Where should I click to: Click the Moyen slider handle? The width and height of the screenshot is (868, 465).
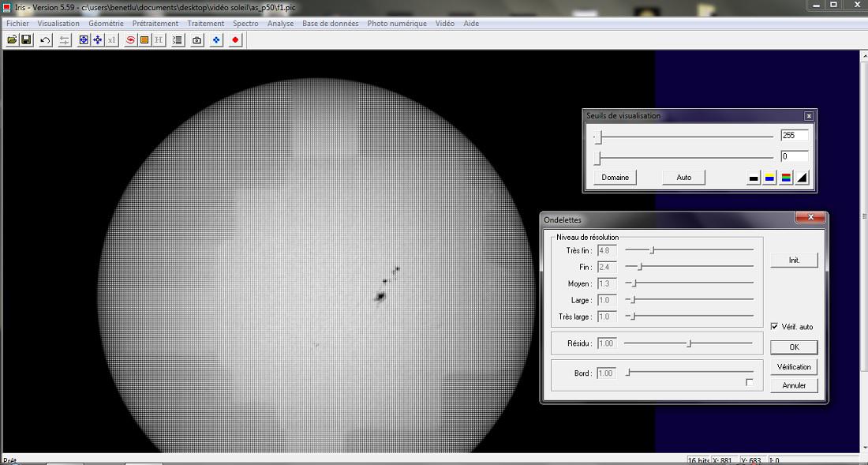point(634,283)
